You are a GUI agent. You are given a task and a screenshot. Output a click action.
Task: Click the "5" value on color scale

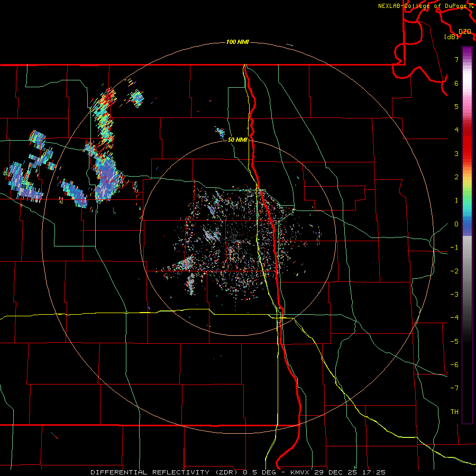456,106
